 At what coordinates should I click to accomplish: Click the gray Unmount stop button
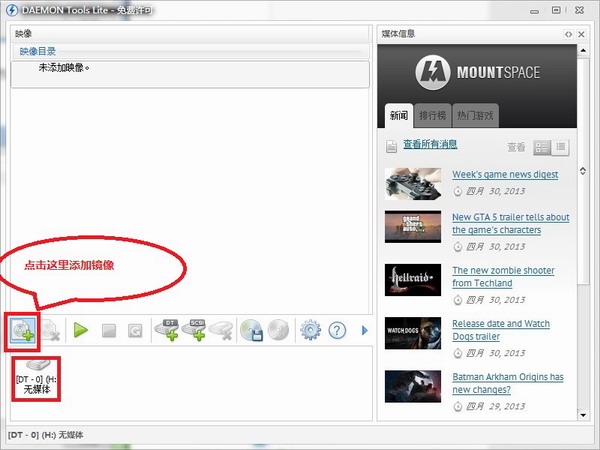tap(109, 331)
